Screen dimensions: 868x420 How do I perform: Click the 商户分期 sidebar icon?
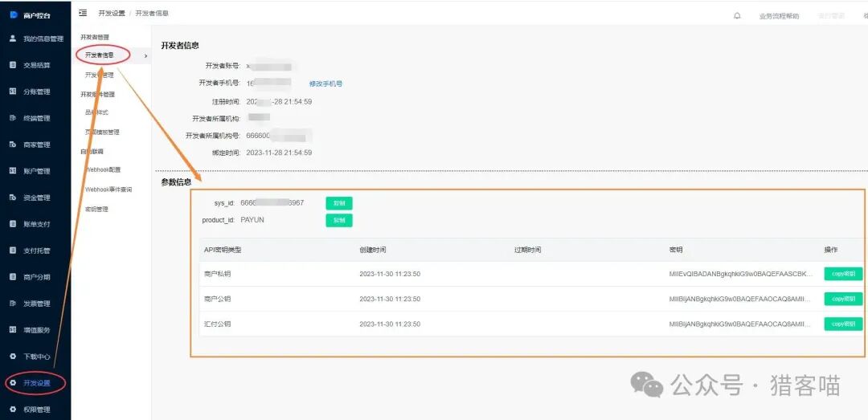click(13, 277)
